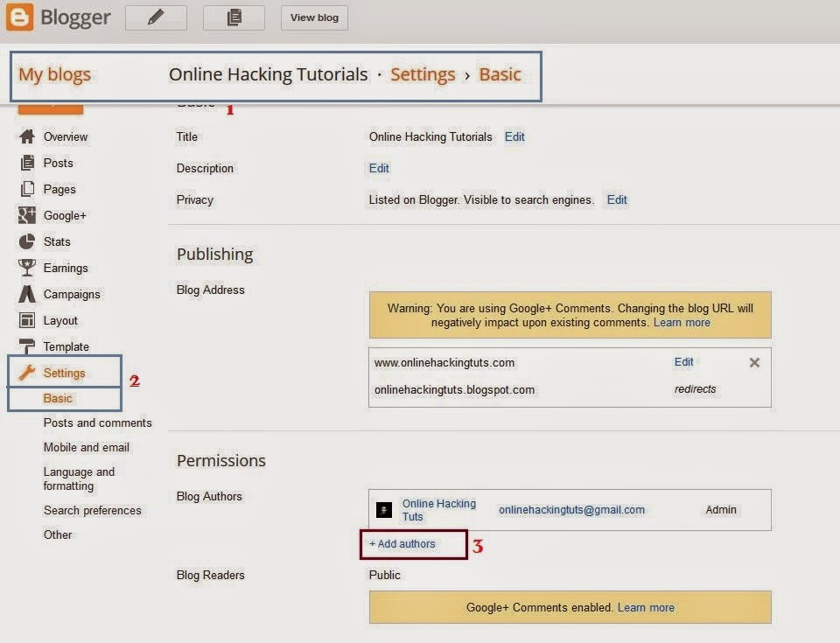The height and width of the screenshot is (643, 840).
Task: Edit the blog Title
Action: tap(514, 137)
